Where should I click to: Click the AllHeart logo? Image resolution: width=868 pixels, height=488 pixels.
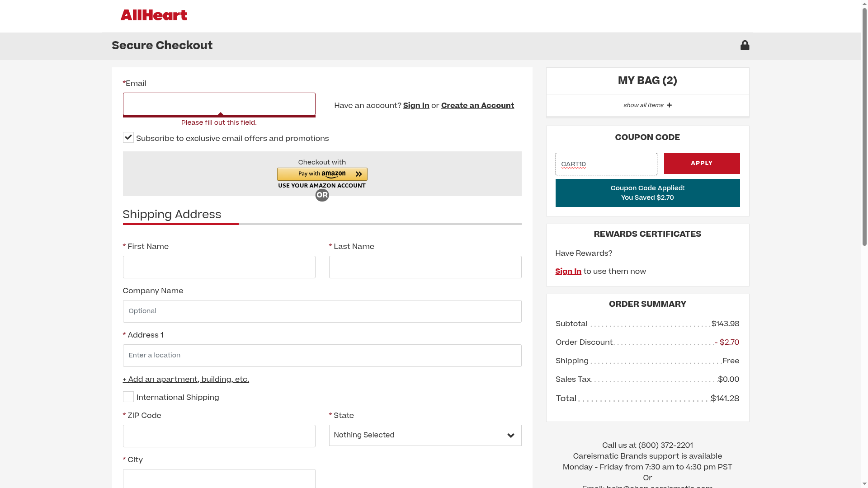(x=154, y=15)
